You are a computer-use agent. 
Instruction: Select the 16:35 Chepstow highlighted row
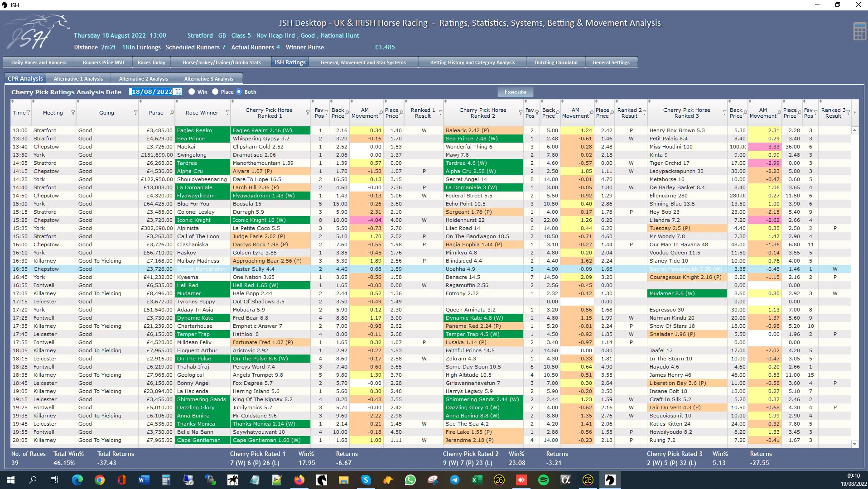430,269
